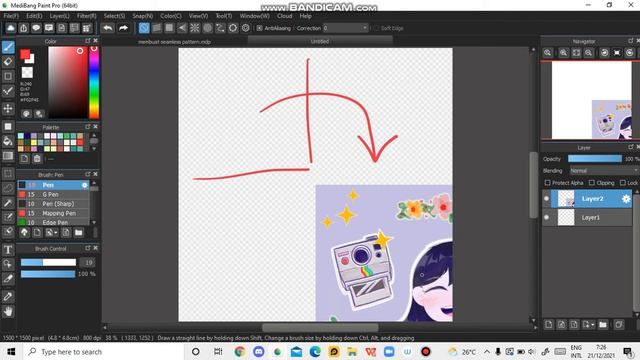
Task: Select the Brush tool in left toolbar
Action: (x=8, y=47)
